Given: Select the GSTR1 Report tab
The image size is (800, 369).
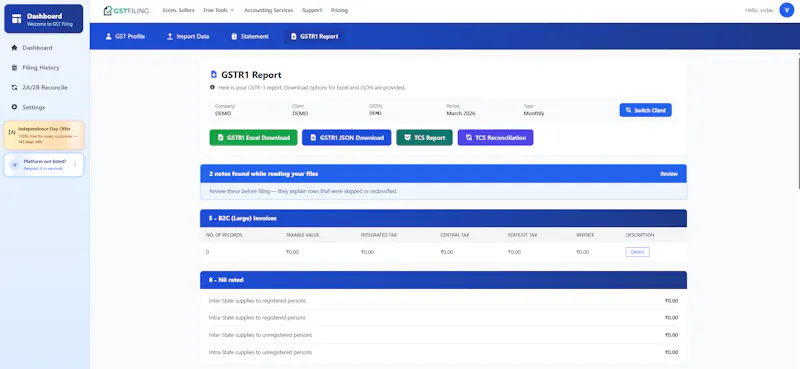Looking at the screenshot, I should click(x=314, y=36).
